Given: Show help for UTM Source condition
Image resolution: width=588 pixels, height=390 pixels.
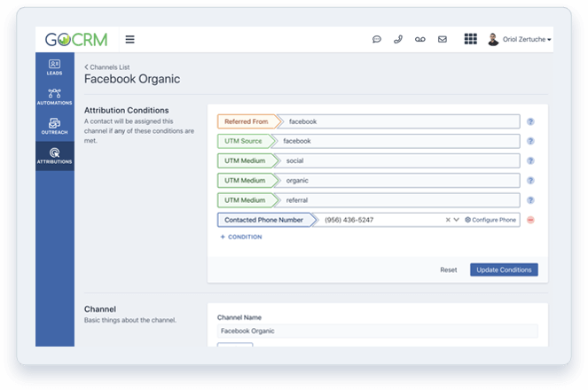Looking at the screenshot, I should (x=530, y=141).
